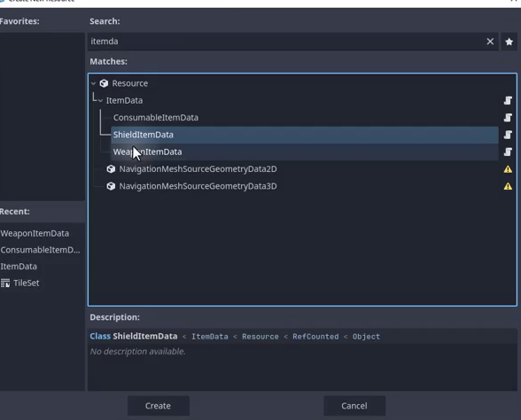Screen dimensions: 521x420
Task: Click warning icon beside NavigationMeshSourceGeometryData2D
Action: coord(508,169)
